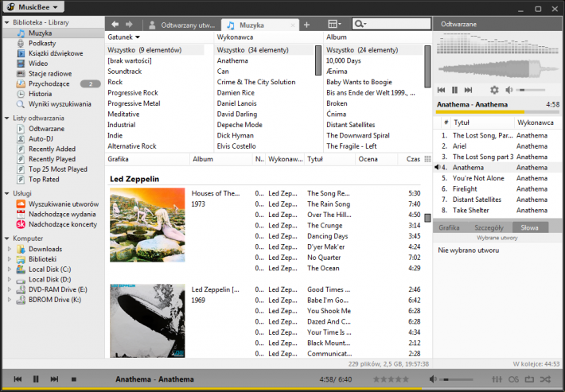Mute volume in the bottom bar
565x392 pixels.
click(433, 378)
